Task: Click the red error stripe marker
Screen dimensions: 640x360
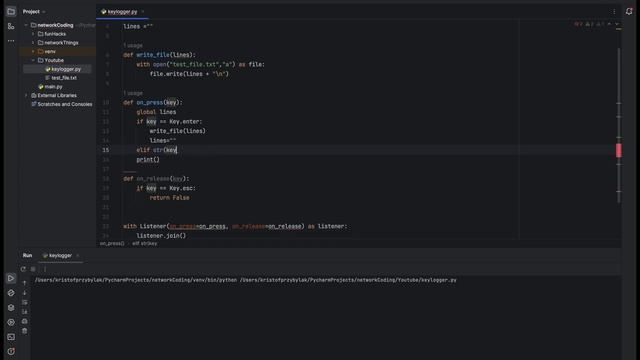Action: point(619,150)
